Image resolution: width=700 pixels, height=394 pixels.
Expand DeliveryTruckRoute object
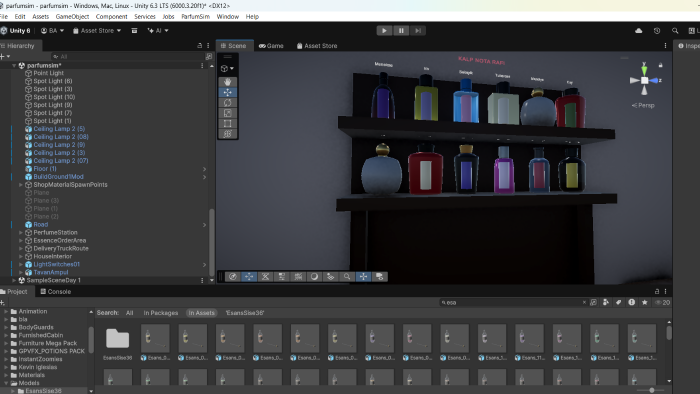21,249
